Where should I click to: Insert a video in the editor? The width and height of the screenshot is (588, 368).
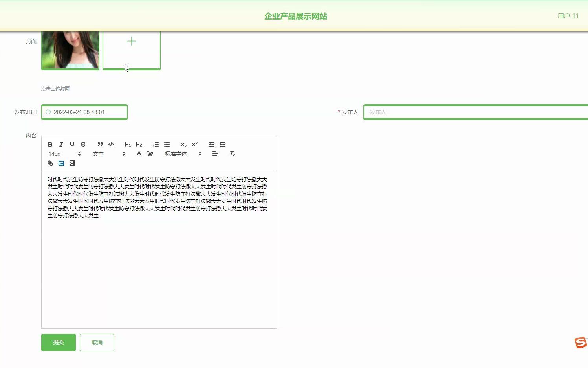(72, 163)
